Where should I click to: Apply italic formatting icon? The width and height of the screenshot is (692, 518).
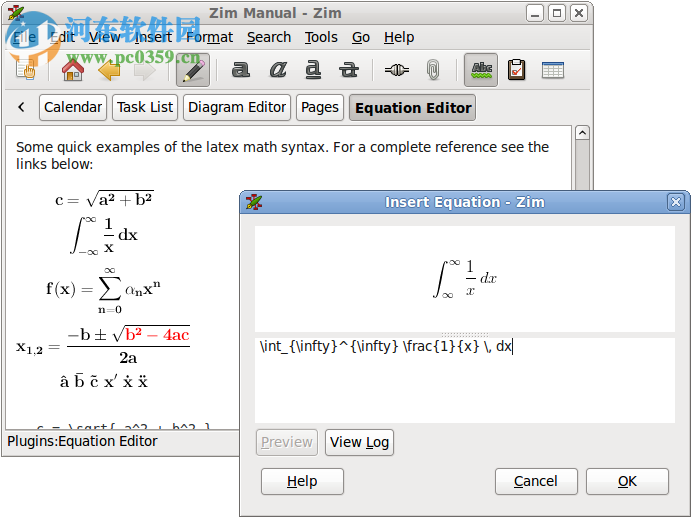(x=278, y=70)
